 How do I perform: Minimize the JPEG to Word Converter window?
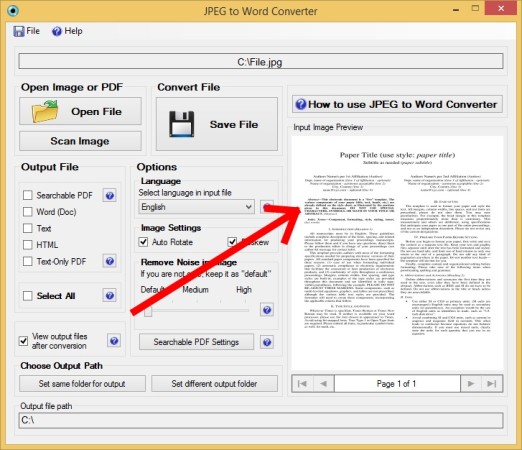[456, 10]
